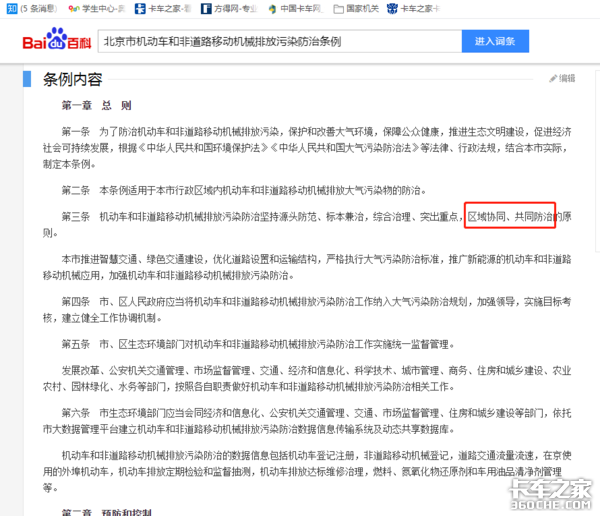
Task: Click the text 《中华人民共和国大气污染防治法》
Action: click(344, 148)
